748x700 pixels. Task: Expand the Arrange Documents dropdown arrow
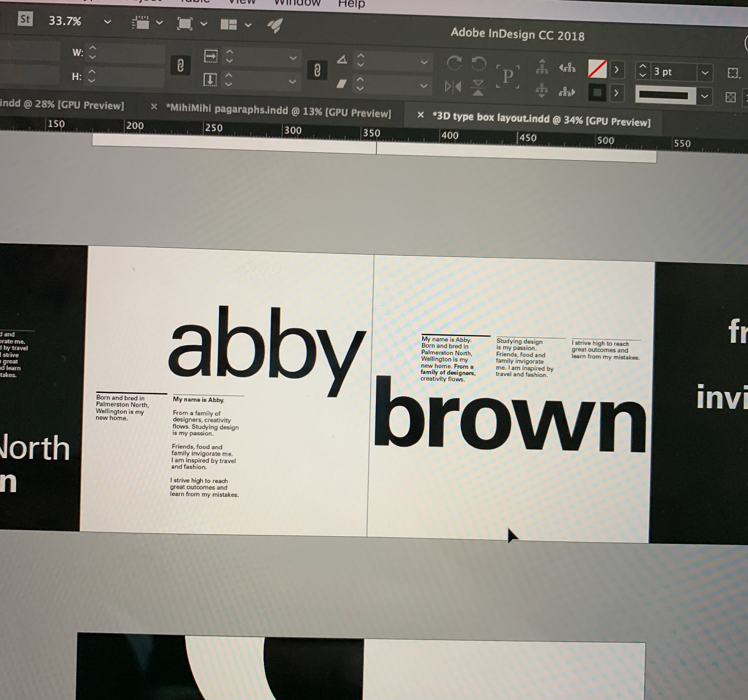point(248,25)
